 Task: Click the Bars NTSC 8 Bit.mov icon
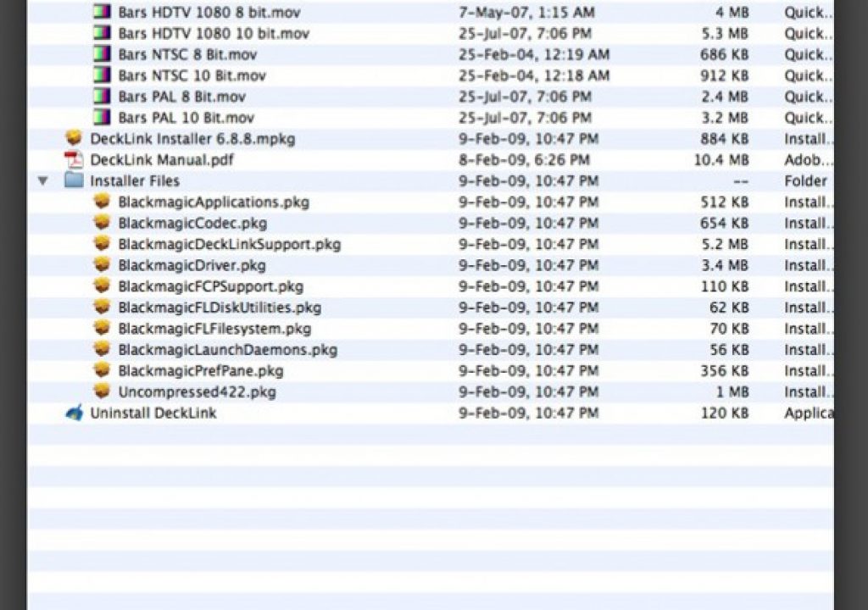pyautogui.click(x=102, y=53)
